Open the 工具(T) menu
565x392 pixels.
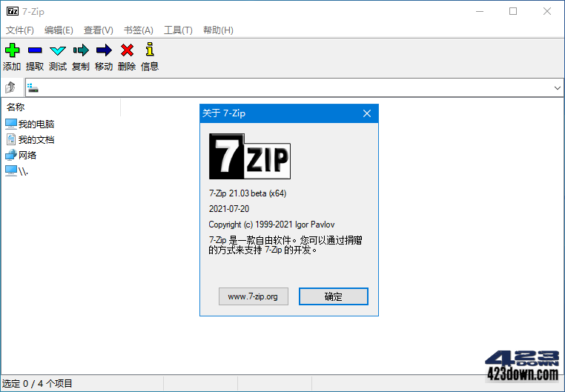pyautogui.click(x=178, y=30)
